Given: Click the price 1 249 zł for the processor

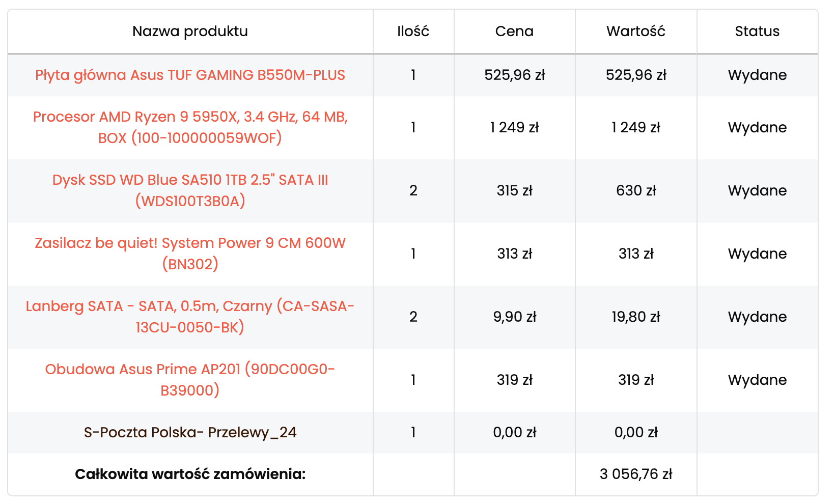Looking at the screenshot, I should pyautogui.click(x=514, y=127).
